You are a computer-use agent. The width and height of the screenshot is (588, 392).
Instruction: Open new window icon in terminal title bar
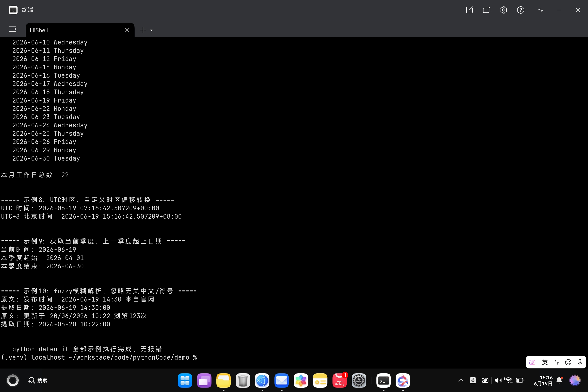[469, 10]
